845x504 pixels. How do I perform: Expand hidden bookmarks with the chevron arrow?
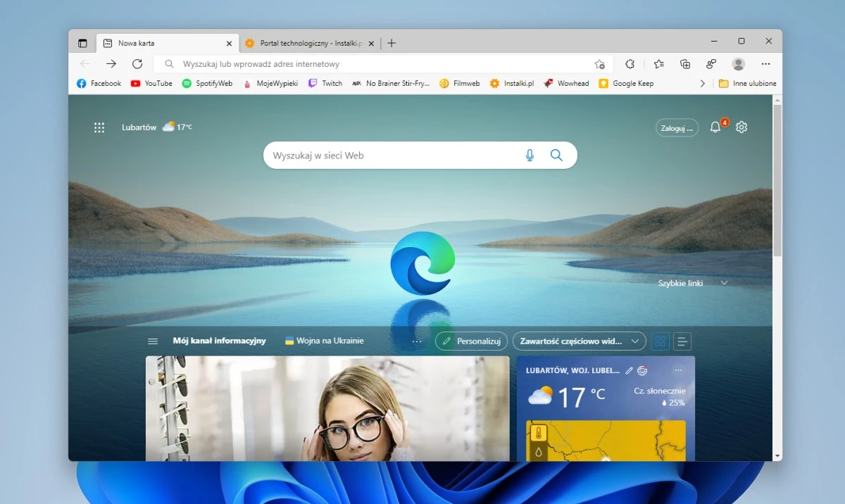[x=703, y=83]
